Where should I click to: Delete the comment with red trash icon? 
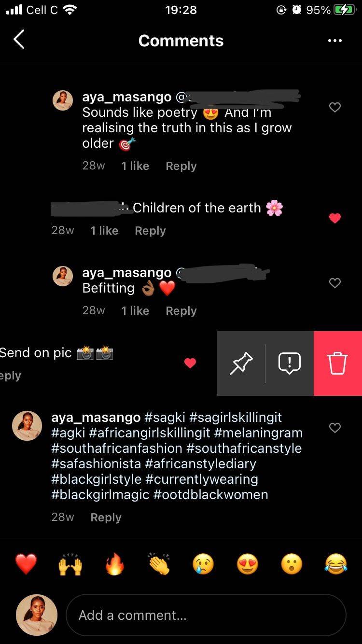(x=338, y=364)
